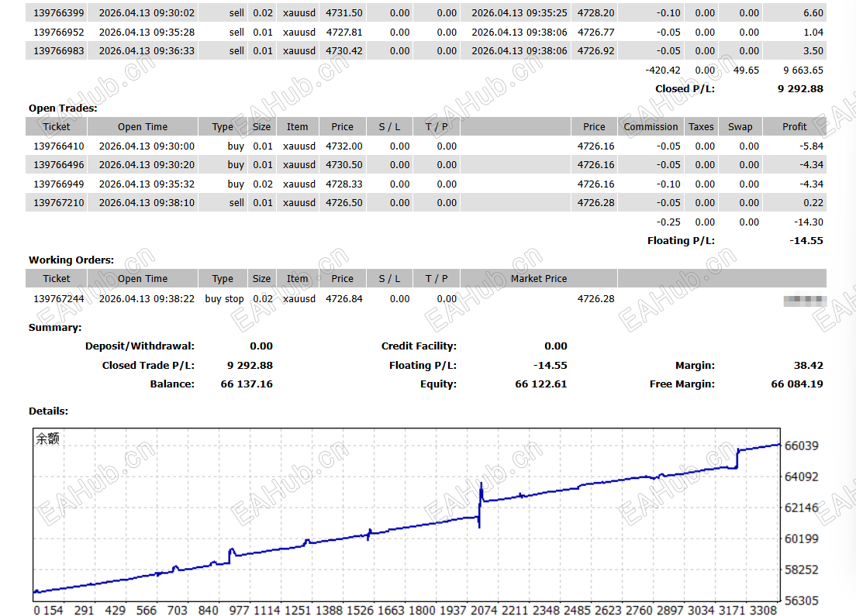The width and height of the screenshot is (856, 616).
Task: Select open time 2026.04.13 09:36:33
Action: (147, 50)
